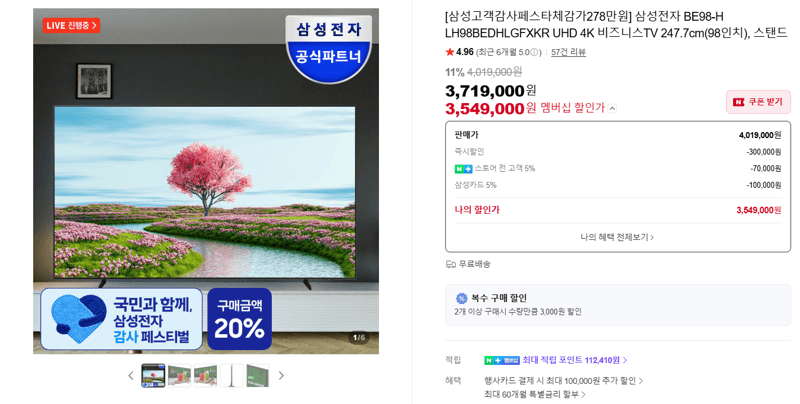Click the 3,549,000원 membership price
Viewport: 800px width, 404px height.
pos(490,108)
